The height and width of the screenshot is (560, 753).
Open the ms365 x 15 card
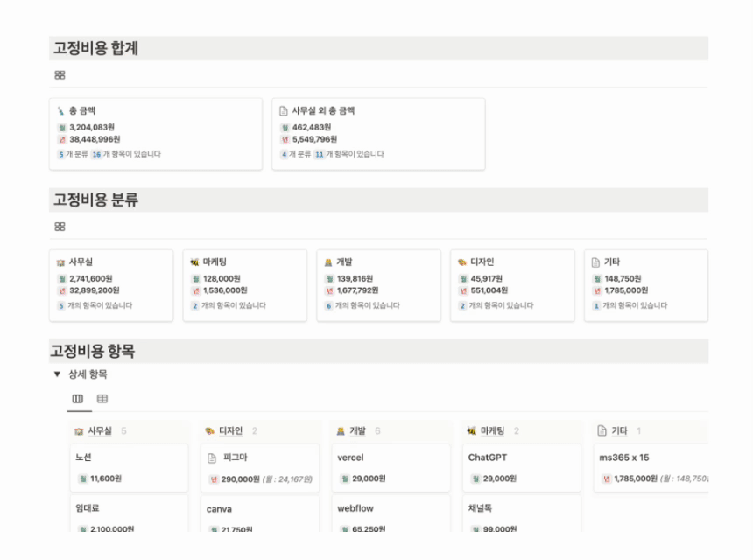coord(648,467)
